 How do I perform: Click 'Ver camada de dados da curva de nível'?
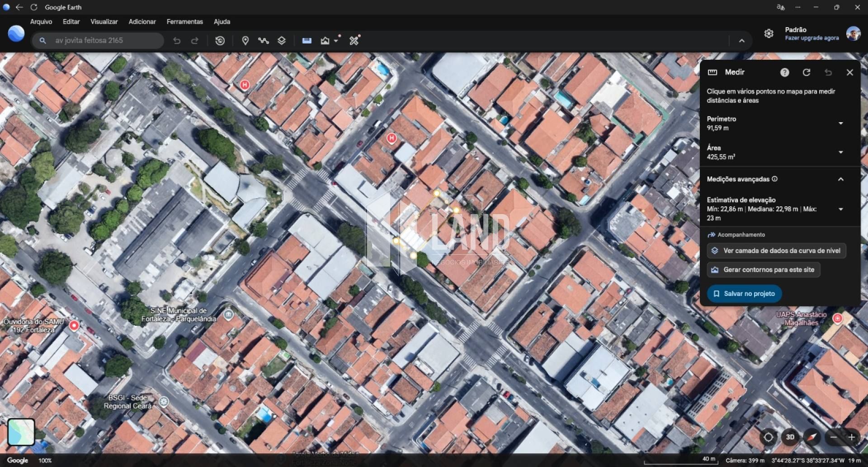777,251
